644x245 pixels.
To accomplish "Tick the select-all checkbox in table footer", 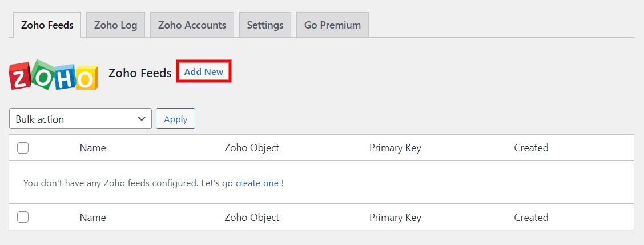I will click(23, 217).
